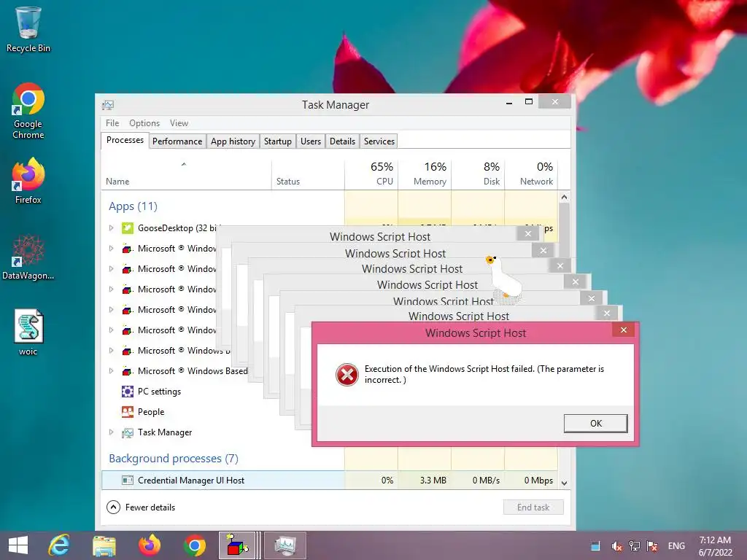Switch to the Users tab
Image resolution: width=747 pixels, height=560 pixels.
coord(311,141)
